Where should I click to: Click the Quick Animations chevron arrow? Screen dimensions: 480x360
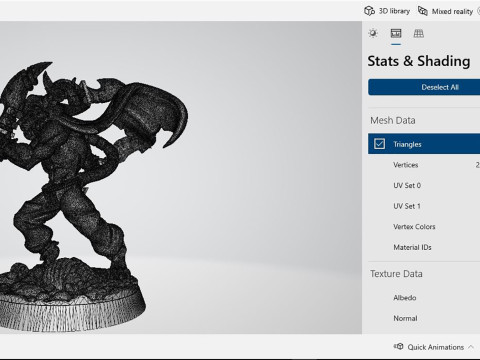coord(471,347)
